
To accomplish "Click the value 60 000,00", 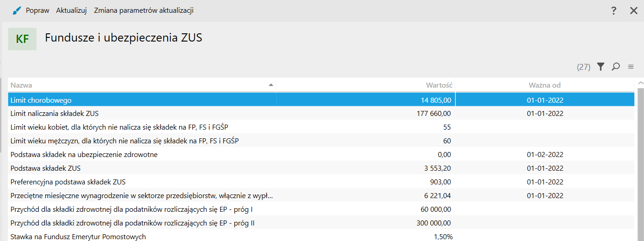I will (x=436, y=210).
